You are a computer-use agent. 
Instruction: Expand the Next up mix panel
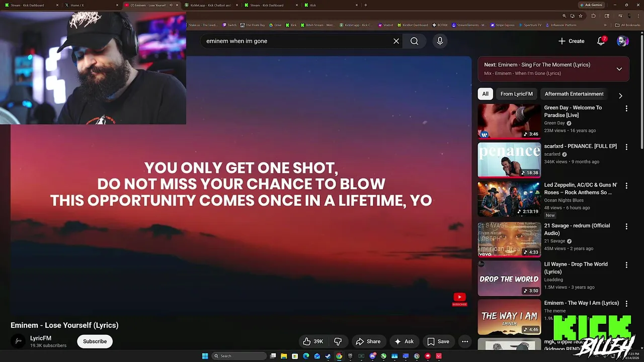click(619, 69)
